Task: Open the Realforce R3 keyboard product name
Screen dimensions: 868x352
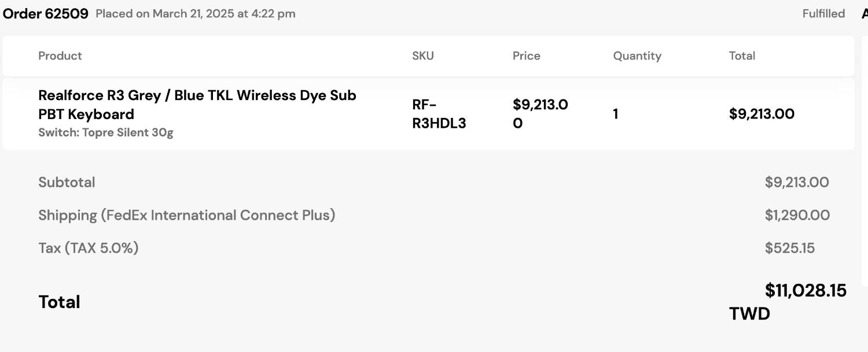Action: (x=197, y=105)
